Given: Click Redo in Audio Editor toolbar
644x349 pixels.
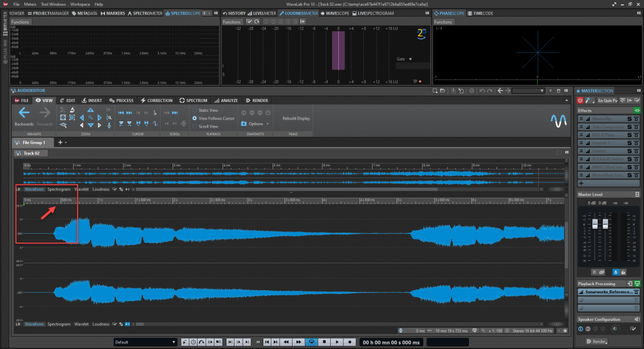Looking at the screenshot, I should click(490, 91).
